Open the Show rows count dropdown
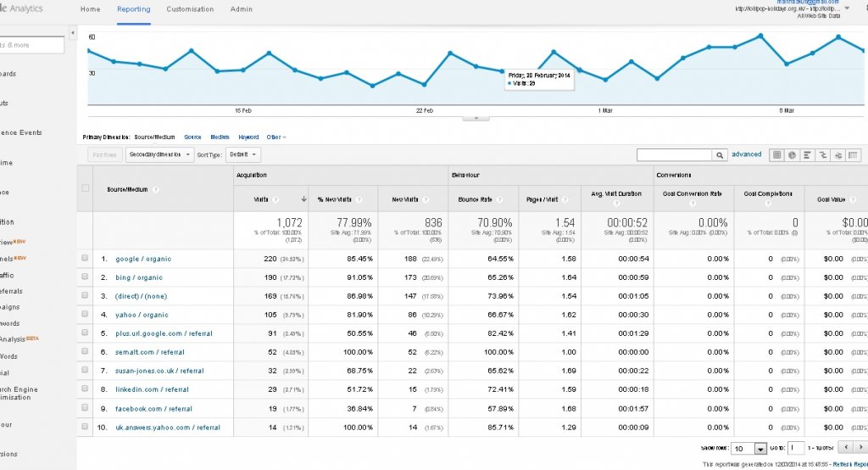The height and width of the screenshot is (470, 868). 748,449
